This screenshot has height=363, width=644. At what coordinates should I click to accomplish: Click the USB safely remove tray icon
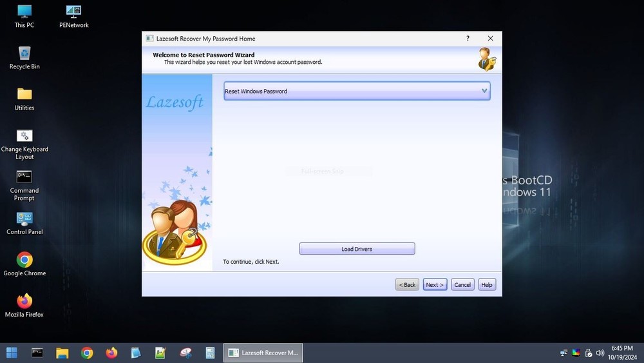coord(588,353)
